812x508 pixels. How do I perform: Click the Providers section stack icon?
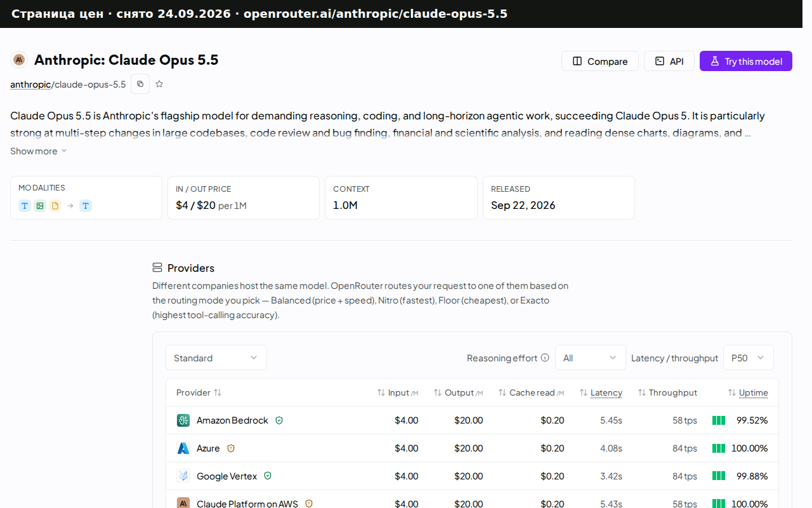click(157, 268)
